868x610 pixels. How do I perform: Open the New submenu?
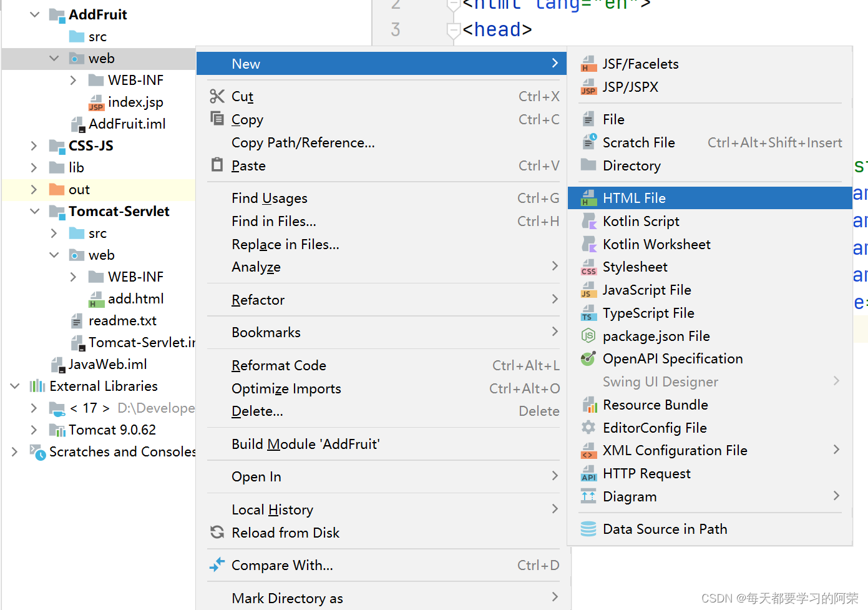click(381, 64)
